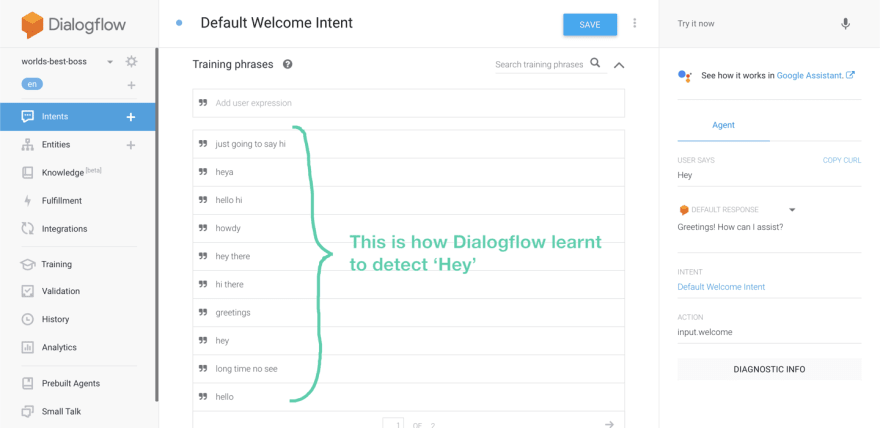Click the Knowledge book icon
This screenshot has height=428, width=880.
[28, 173]
